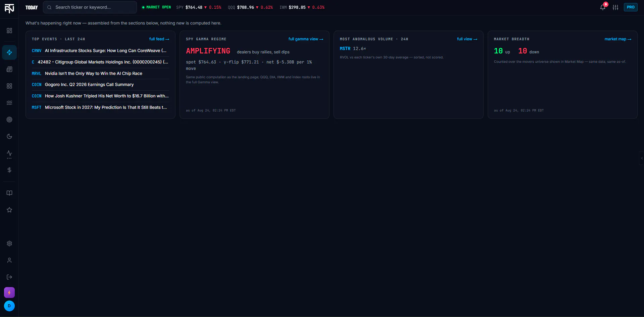644x317 pixels.
Task: Click the log out arrow icon
Action: click(x=9, y=277)
